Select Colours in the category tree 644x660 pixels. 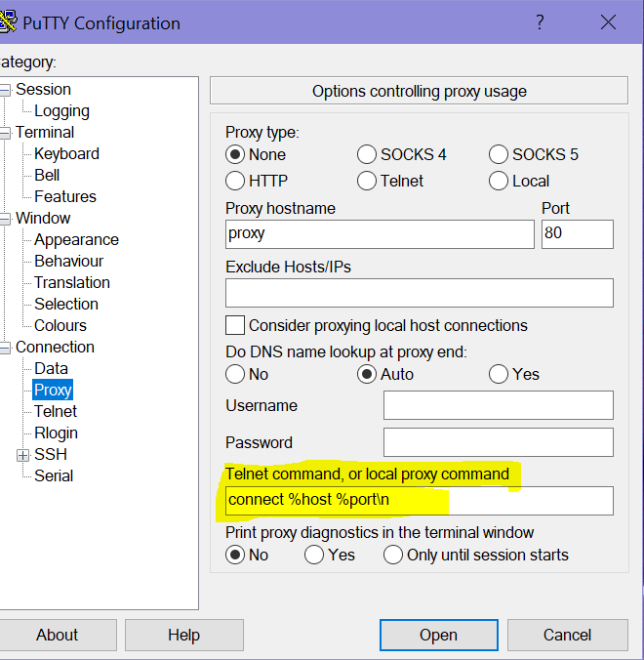click(60, 325)
